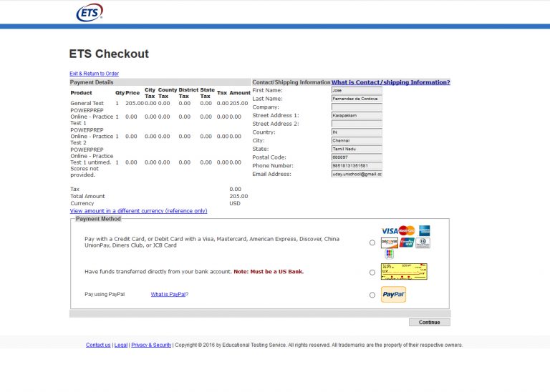Viewport: 550px width, 392px height.
Task: Click the PayPal logo button
Action: click(393, 294)
